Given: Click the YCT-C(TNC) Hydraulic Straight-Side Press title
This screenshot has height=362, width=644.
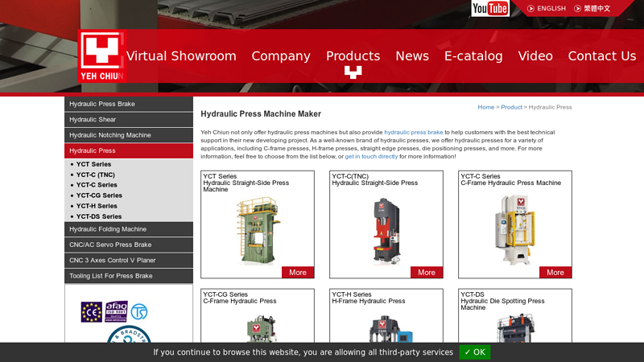Looking at the screenshot, I should tap(374, 179).
